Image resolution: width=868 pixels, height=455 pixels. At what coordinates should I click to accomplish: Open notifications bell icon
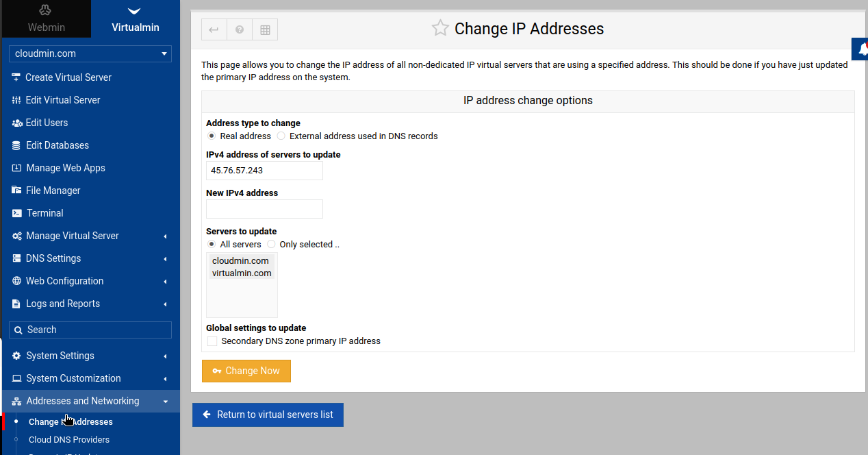pos(862,49)
